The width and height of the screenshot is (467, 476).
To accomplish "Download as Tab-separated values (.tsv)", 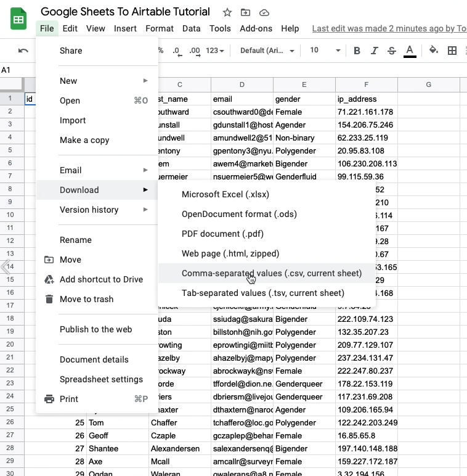I will pyautogui.click(x=267, y=293).
